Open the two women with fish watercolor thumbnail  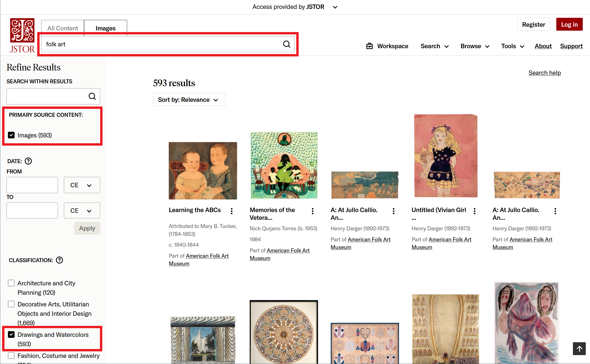pyautogui.click(x=527, y=323)
